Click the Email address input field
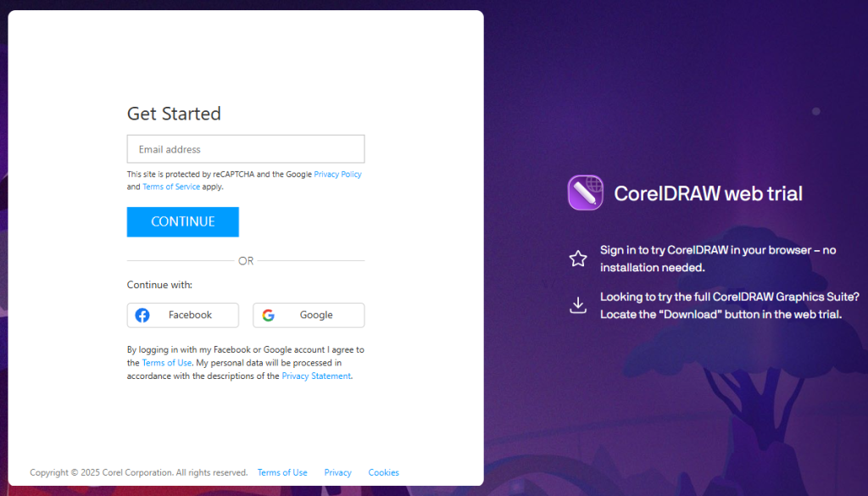The height and width of the screenshot is (496, 868). pyautogui.click(x=246, y=149)
